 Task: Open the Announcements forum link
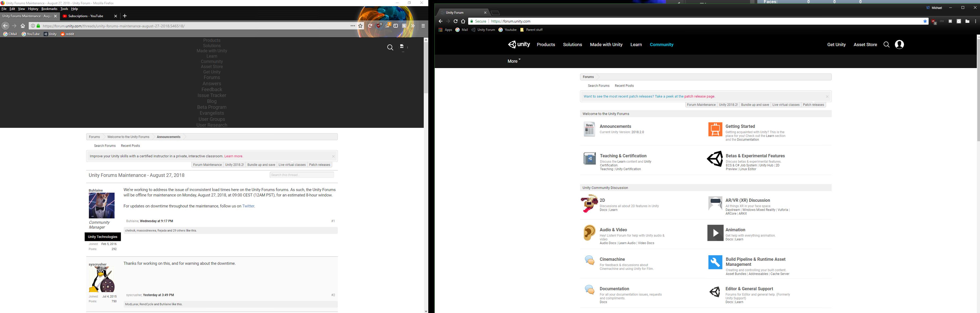point(615,126)
